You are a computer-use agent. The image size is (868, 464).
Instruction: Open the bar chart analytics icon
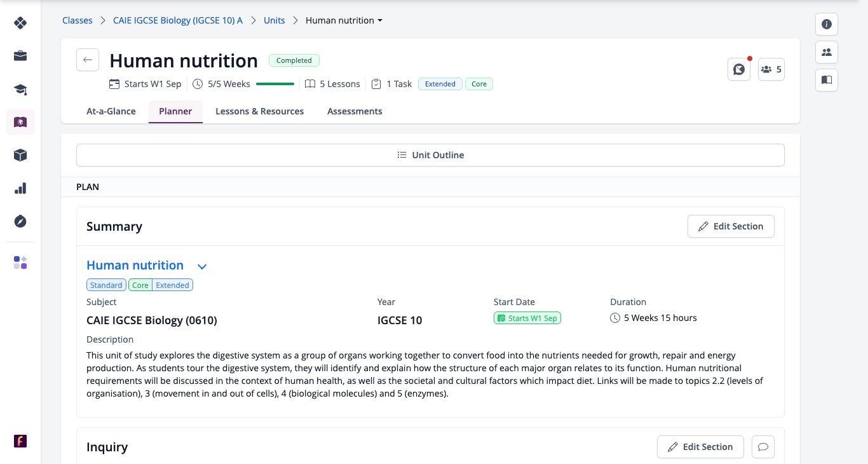coord(20,188)
